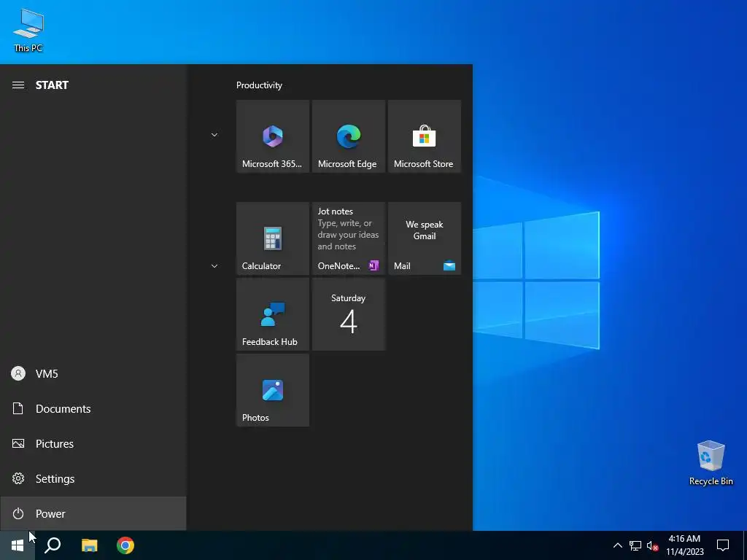The height and width of the screenshot is (560, 747).
Task: Select the Recycle Bin desktop icon
Action: [x=711, y=463]
